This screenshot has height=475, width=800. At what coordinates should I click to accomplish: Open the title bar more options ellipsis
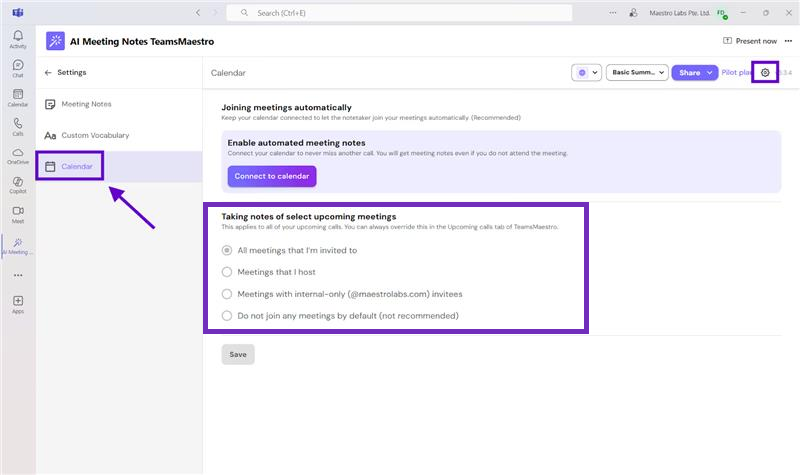point(612,13)
